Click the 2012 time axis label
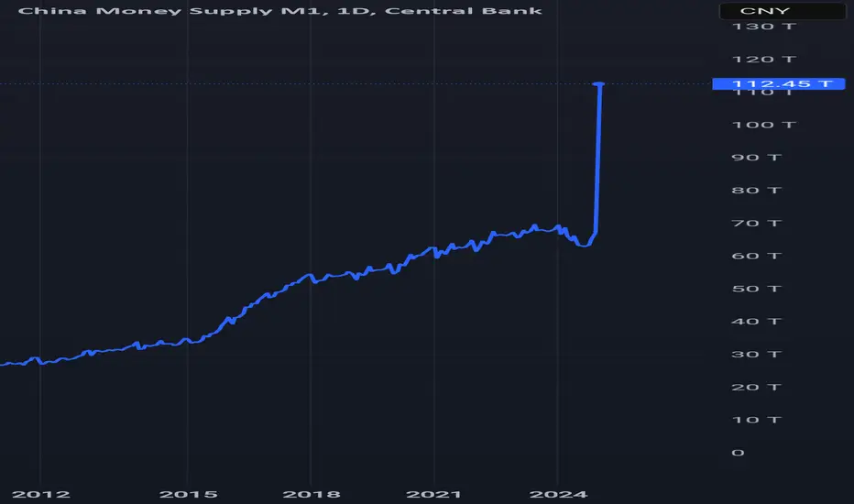Viewport: 854px width, 504px height. pos(41,494)
